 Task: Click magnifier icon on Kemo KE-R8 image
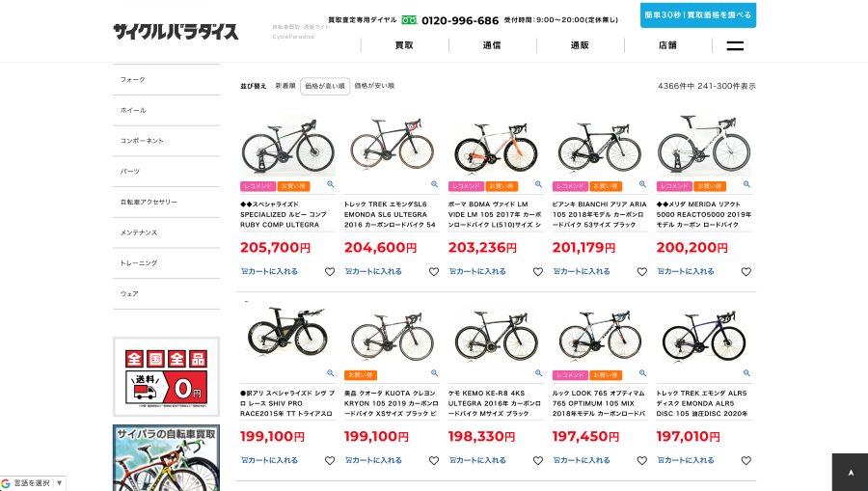point(538,372)
